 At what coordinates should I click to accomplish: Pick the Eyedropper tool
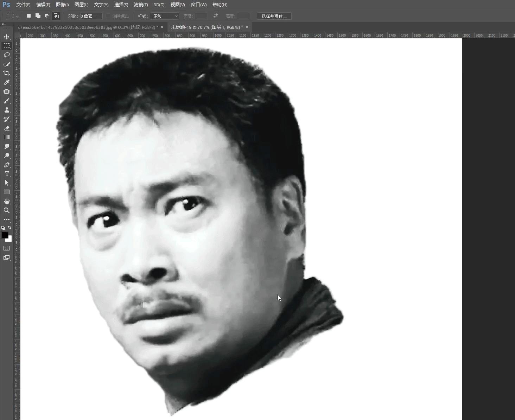[7, 83]
